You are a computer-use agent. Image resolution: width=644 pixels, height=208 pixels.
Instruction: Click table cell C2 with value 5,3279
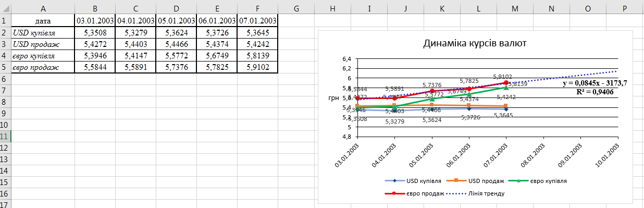tap(135, 32)
